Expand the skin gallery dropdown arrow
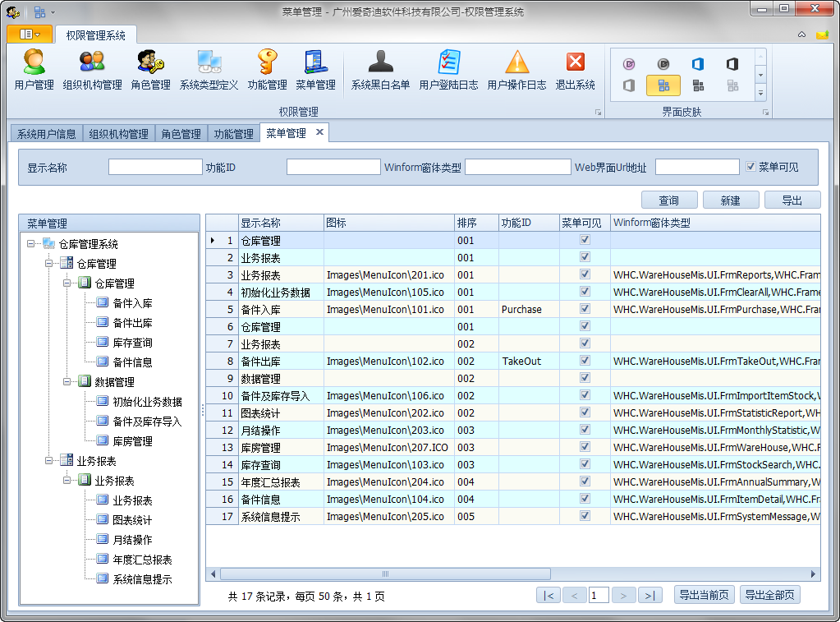Viewport: 840px width, 622px height. point(760,93)
